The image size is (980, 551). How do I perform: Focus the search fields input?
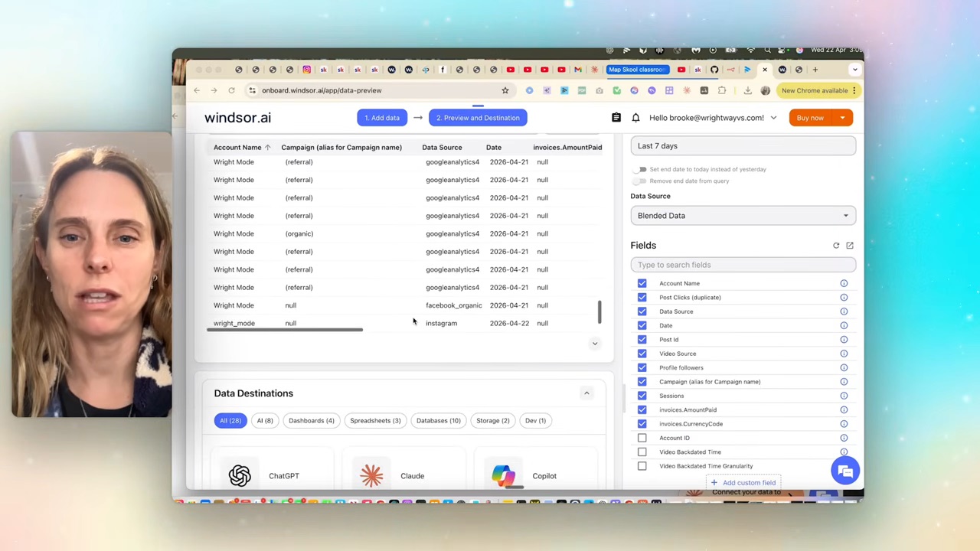(x=743, y=265)
